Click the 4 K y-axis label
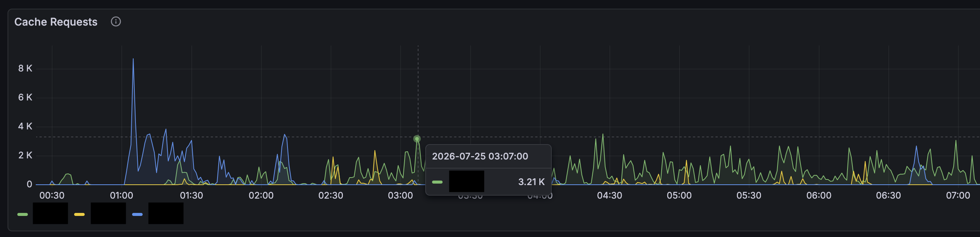 25,126
